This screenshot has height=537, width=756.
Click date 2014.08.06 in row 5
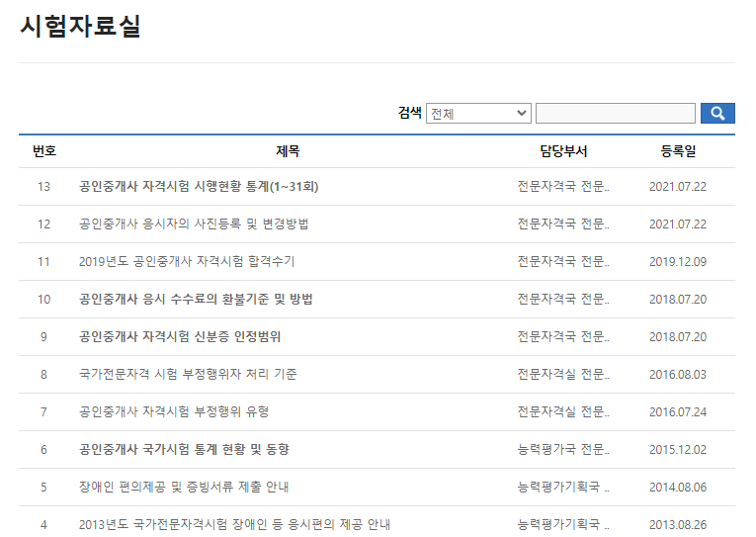(678, 488)
